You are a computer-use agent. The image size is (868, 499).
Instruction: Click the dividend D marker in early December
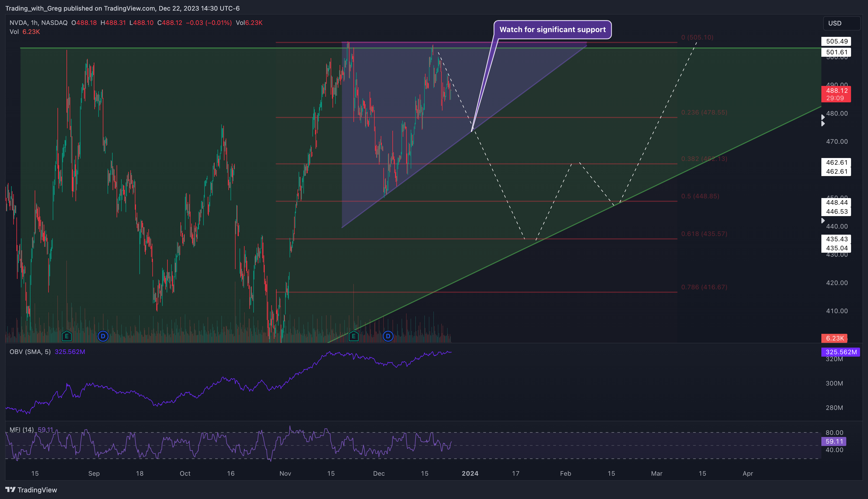coord(388,336)
